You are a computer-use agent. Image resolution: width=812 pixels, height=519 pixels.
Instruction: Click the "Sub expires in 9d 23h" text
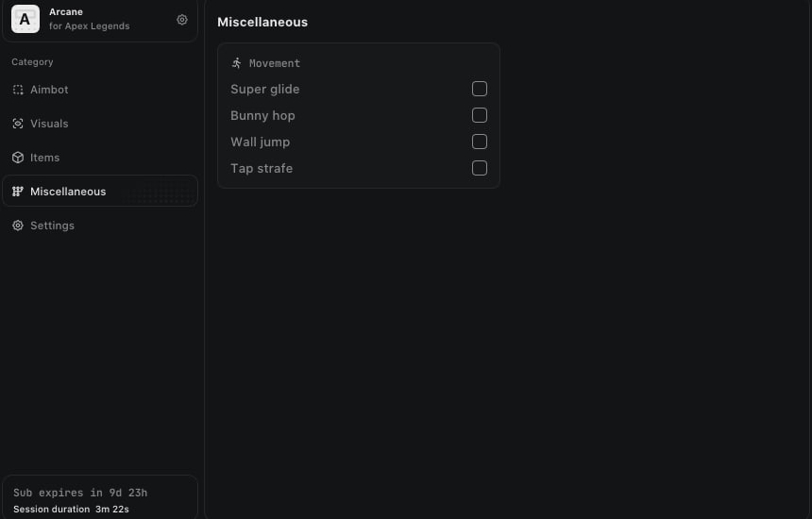(x=80, y=493)
